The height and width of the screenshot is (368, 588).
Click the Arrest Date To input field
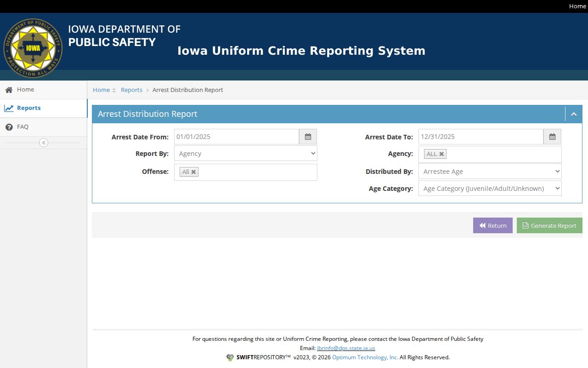(x=481, y=137)
